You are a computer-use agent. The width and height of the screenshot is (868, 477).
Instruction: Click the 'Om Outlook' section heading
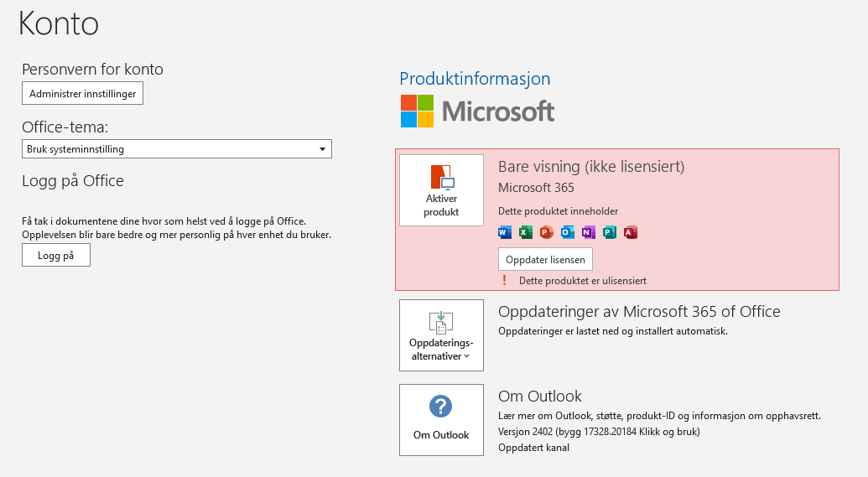pyautogui.click(x=540, y=397)
